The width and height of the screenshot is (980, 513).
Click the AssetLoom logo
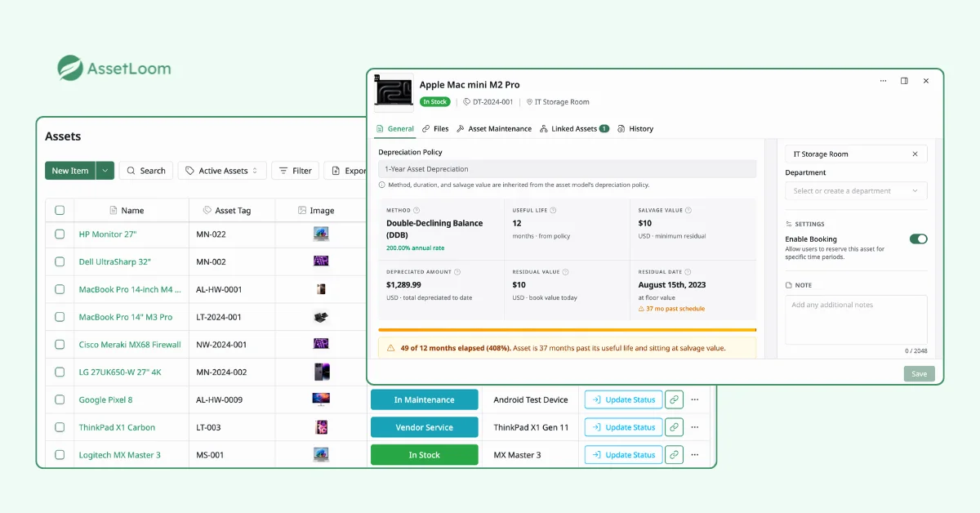[x=114, y=69]
